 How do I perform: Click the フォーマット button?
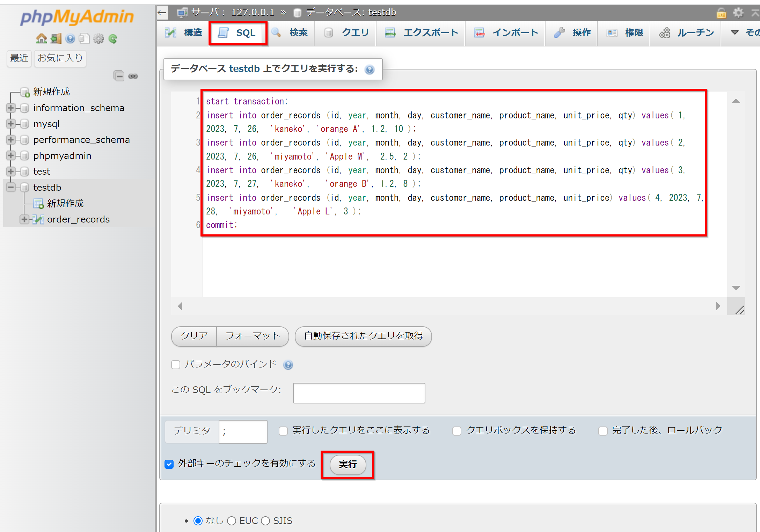pos(253,336)
